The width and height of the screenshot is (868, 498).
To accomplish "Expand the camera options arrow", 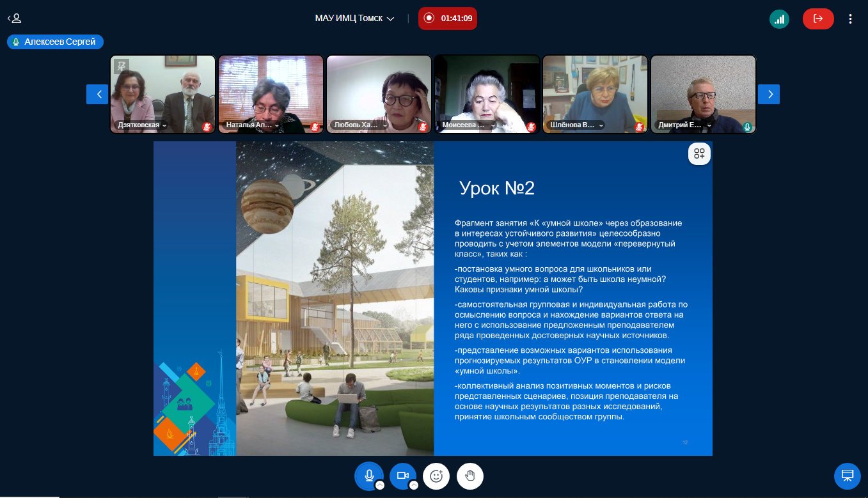I will tap(413, 485).
